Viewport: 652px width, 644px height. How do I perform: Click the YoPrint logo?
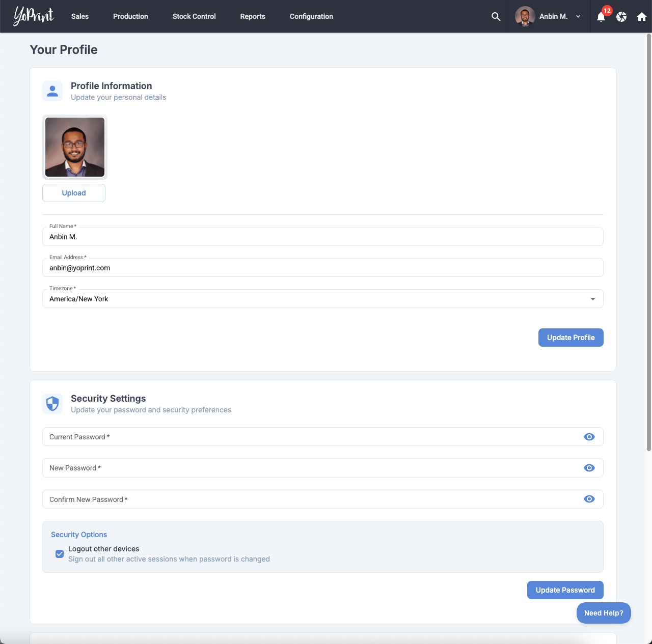34,16
